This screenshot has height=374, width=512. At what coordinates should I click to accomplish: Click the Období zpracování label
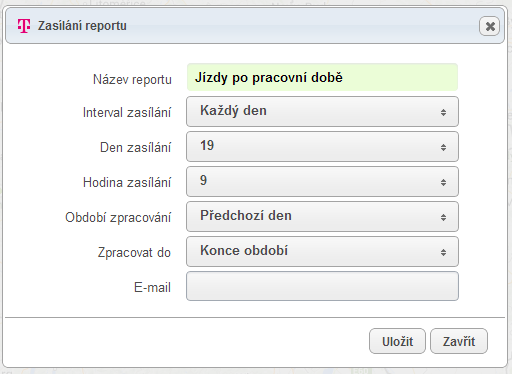tap(118, 217)
